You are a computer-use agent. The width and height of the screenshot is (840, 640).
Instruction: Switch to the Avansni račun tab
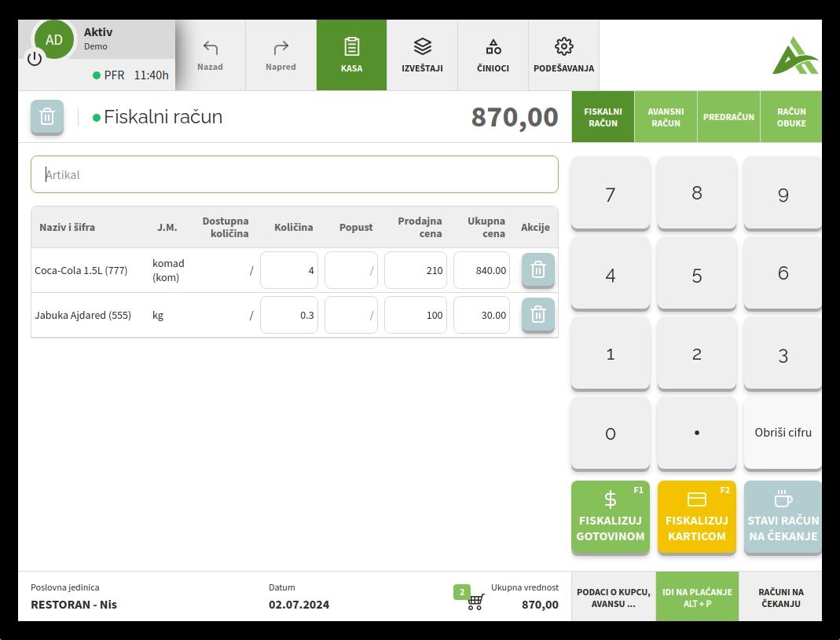pyautogui.click(x=666, y=117)
